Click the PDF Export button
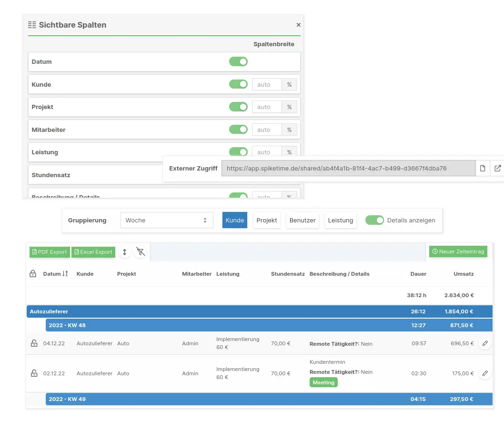The width and height of the screenshot is (504, 421). click(x=50, y=252)
